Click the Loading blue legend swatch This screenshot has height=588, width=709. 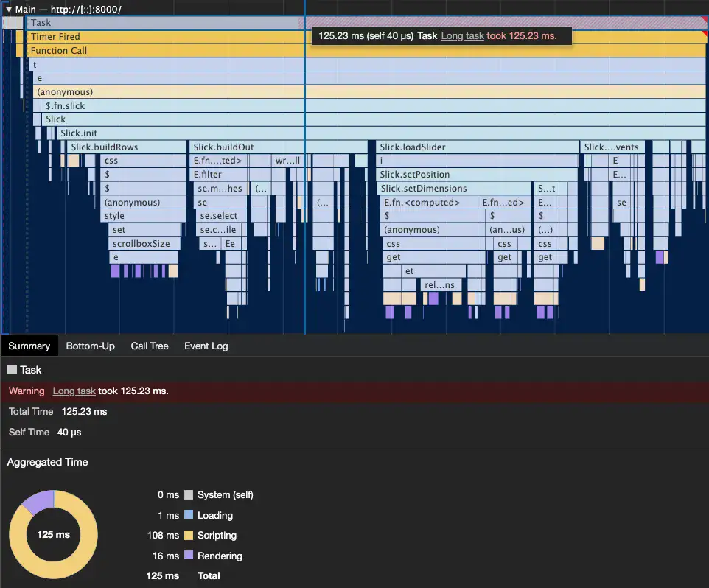(189, 515)
